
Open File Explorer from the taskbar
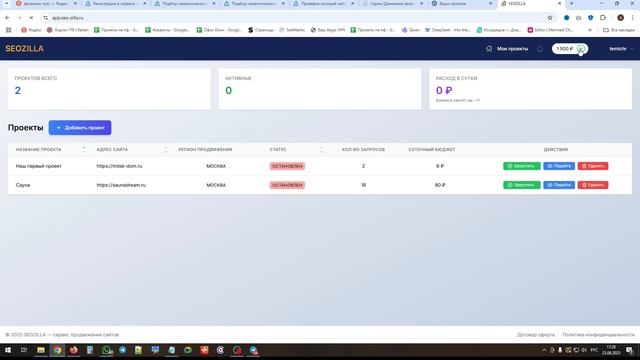[41, 350]
